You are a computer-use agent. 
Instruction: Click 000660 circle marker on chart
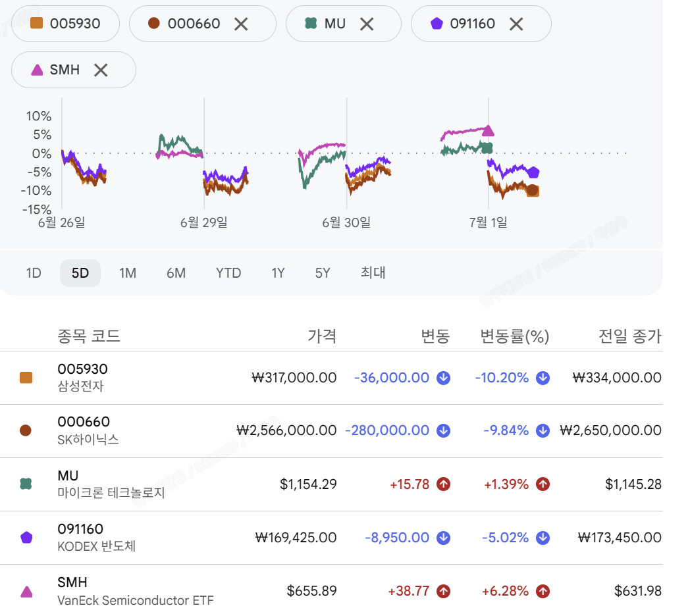coord(533,190)
